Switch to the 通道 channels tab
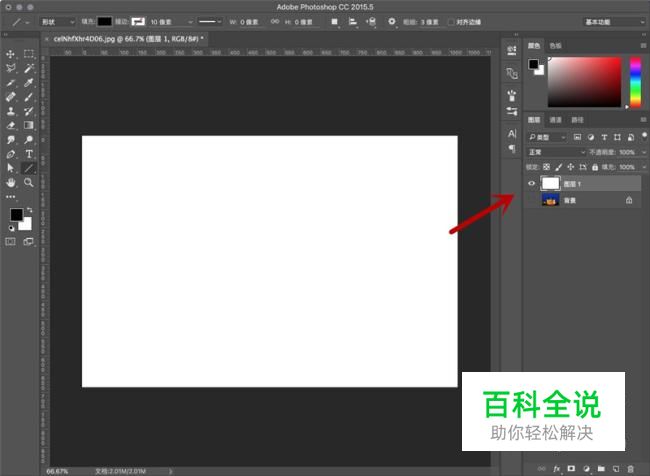The width and height of the screenshot is (650, 476). [x=555, y=120]
